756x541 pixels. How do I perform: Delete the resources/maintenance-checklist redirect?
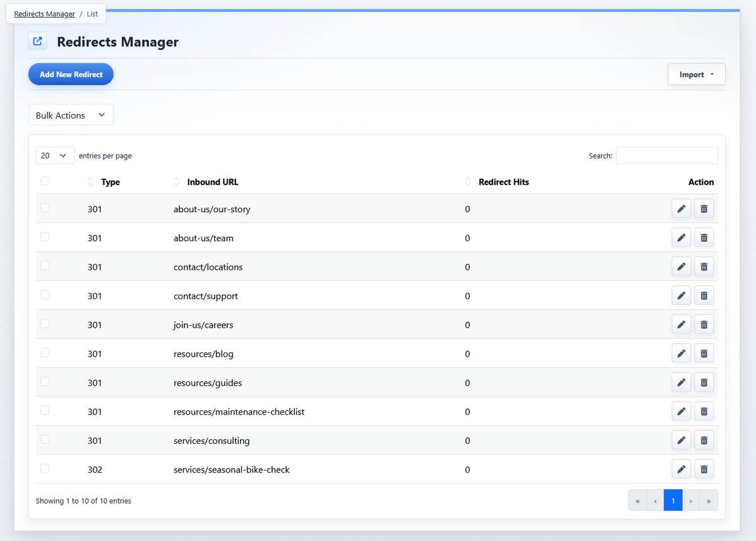[704, 411]
